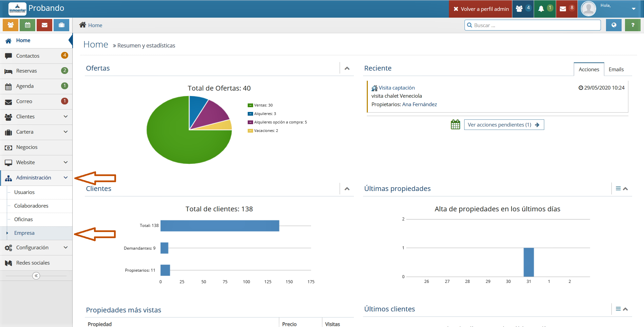The width and height of the screenshot is (644, 327).
Task: Expand the Website sidebar menu
Action: [x=36, y=163]
